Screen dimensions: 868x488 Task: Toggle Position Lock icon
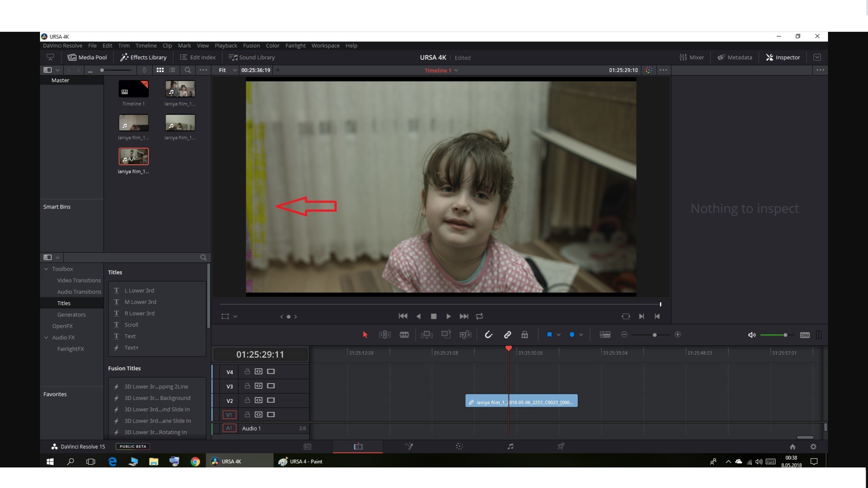pyautogui.click(x=525, y=334)
